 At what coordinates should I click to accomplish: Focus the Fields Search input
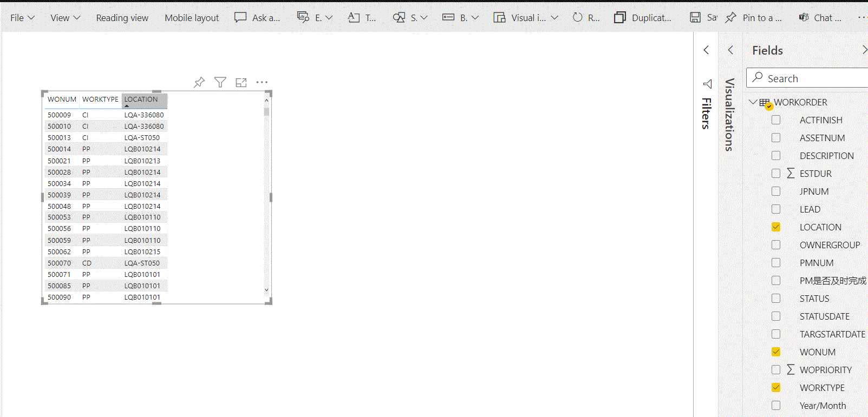808,78
